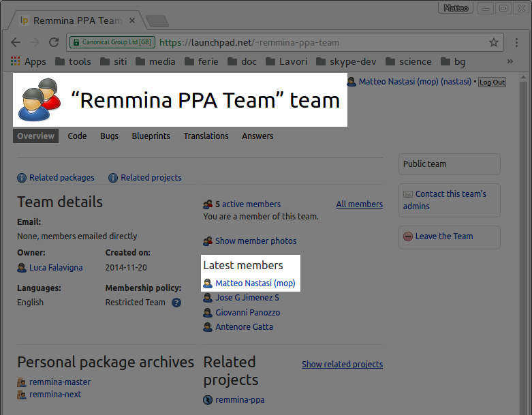Click the person icon beside Luca Falavigna

(x=22, y=268)
